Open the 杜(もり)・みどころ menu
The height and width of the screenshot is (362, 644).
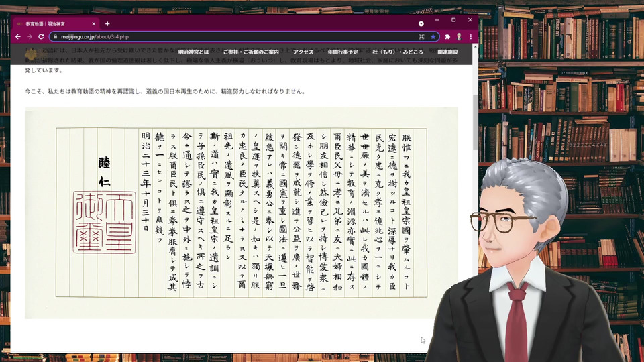(x=398, y=52)
